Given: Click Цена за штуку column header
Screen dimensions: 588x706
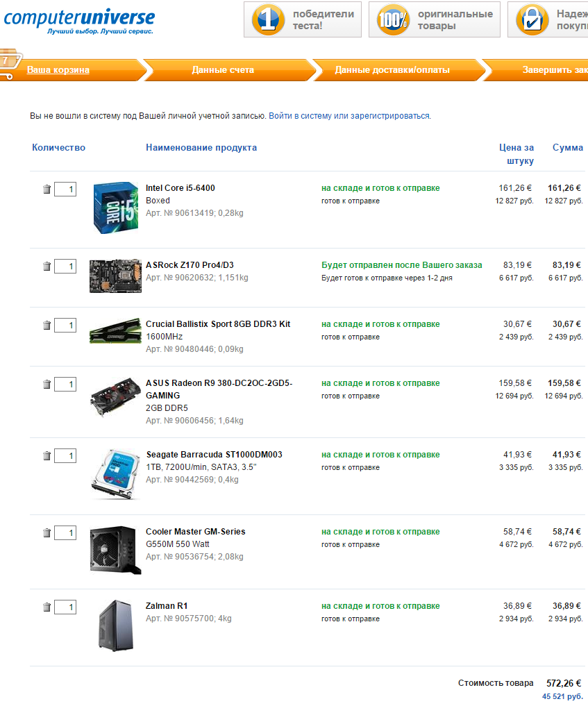Looking at the screenshot, I should 516,154.
